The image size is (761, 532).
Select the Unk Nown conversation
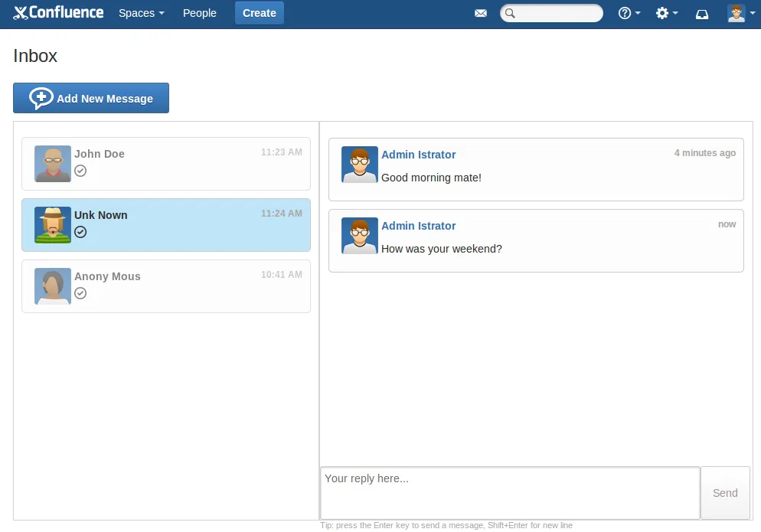[166, 225]
